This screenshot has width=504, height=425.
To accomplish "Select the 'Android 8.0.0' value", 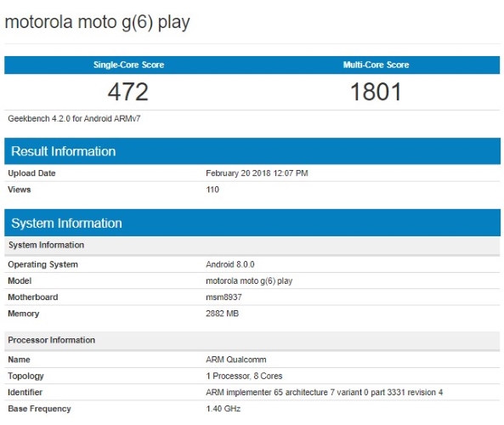I will 230,264.
